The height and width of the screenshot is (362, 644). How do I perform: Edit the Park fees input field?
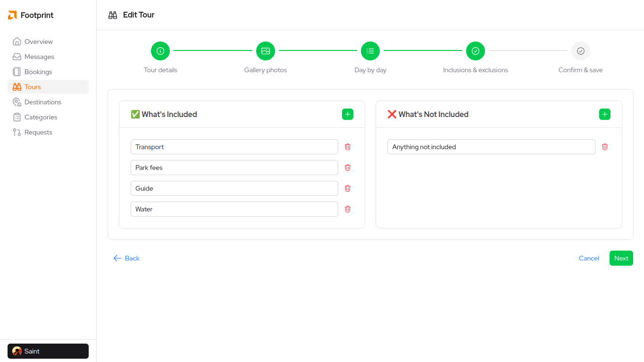pos(234,168)
